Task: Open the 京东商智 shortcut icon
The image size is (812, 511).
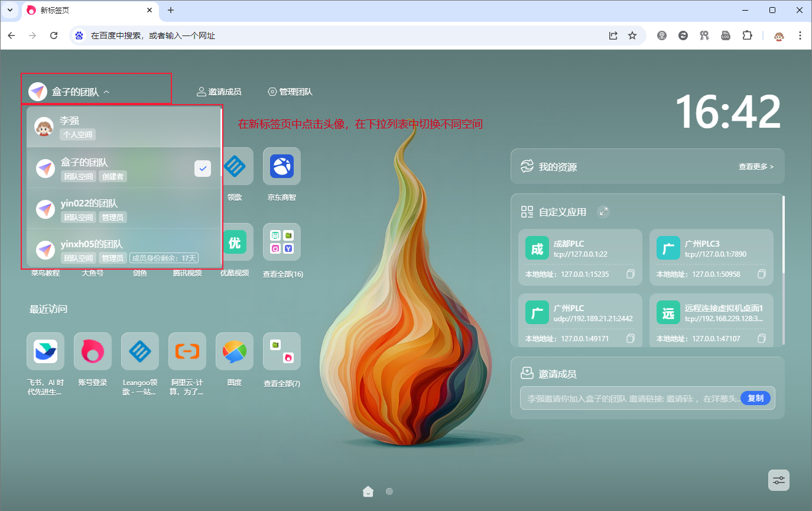Action: click(282, 166)
